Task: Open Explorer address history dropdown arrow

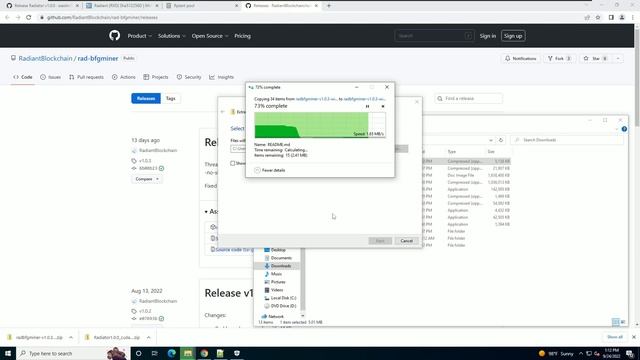Action: pyautogui.click(x=491, y=140)
